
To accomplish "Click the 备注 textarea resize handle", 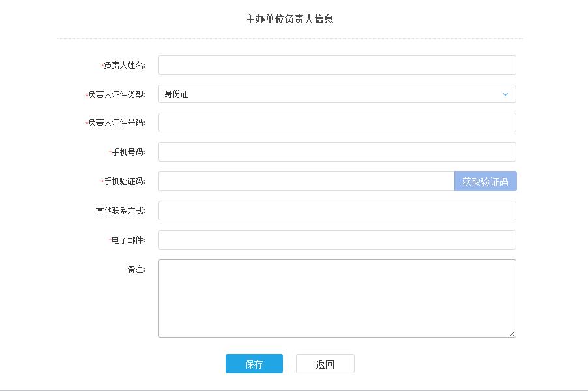I will click(512, 334).
